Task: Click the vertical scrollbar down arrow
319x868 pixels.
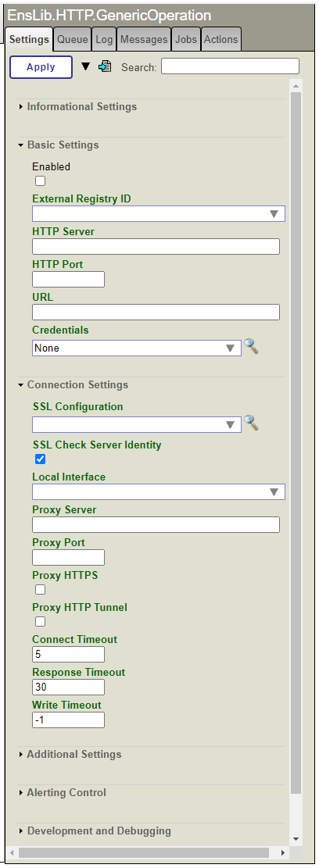Action: click(296, 838)
